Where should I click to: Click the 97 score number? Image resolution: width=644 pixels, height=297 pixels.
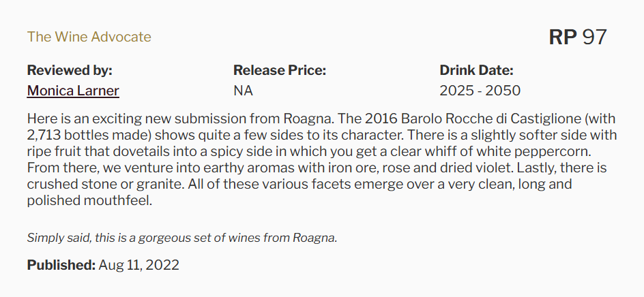pyautogui.click(x=594, y=37)
